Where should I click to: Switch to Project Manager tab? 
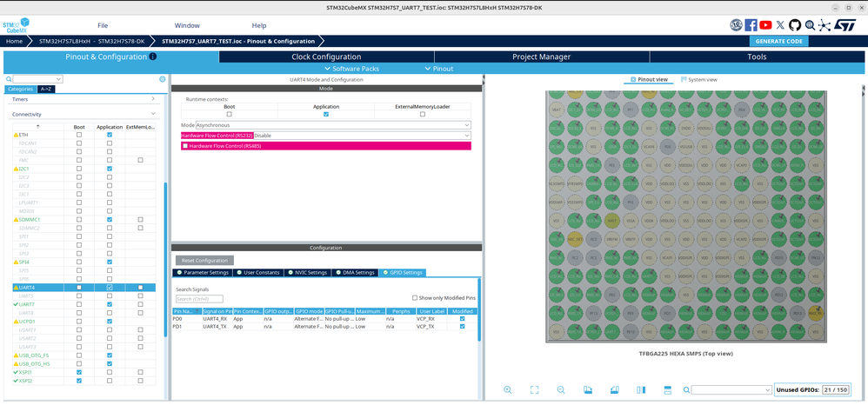pos(541,56)
